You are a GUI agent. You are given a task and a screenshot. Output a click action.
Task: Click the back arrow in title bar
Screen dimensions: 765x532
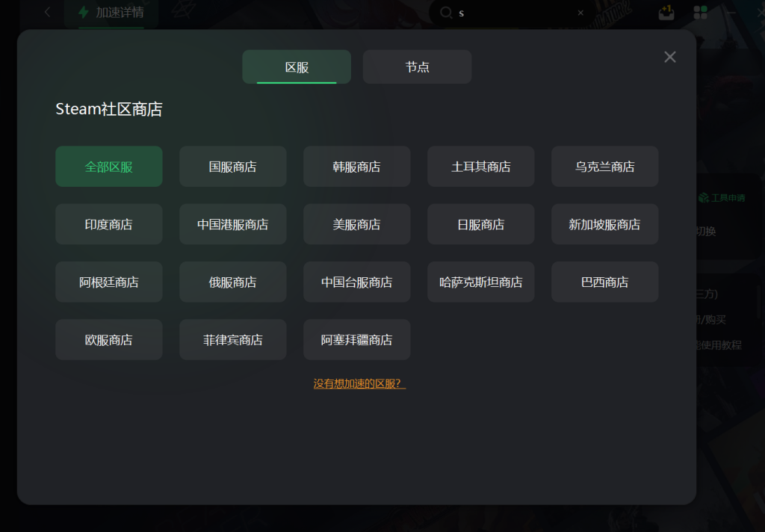(x=47, y=12)
